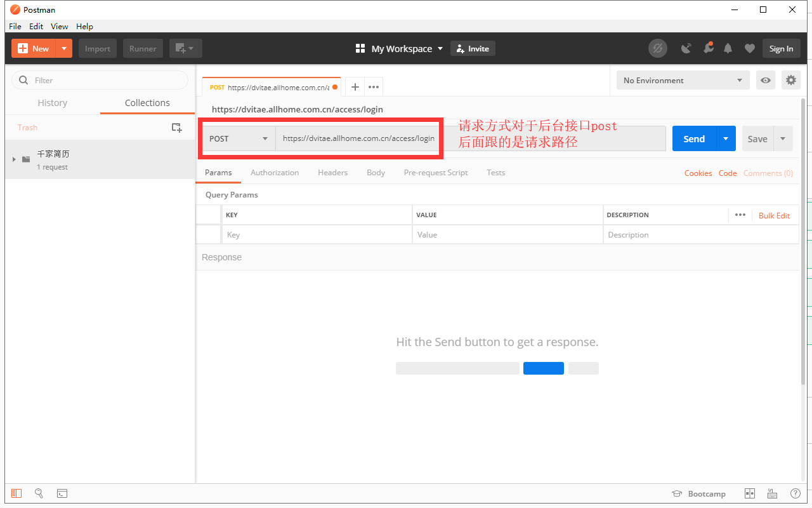The image size is (812, 508).
Task: Open the Trash link
Action: click(27, 128)
